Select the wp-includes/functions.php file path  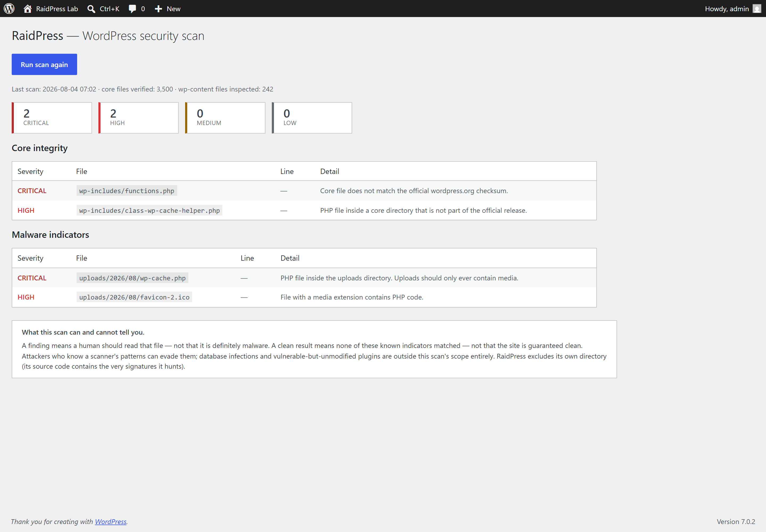click(127, 191)
